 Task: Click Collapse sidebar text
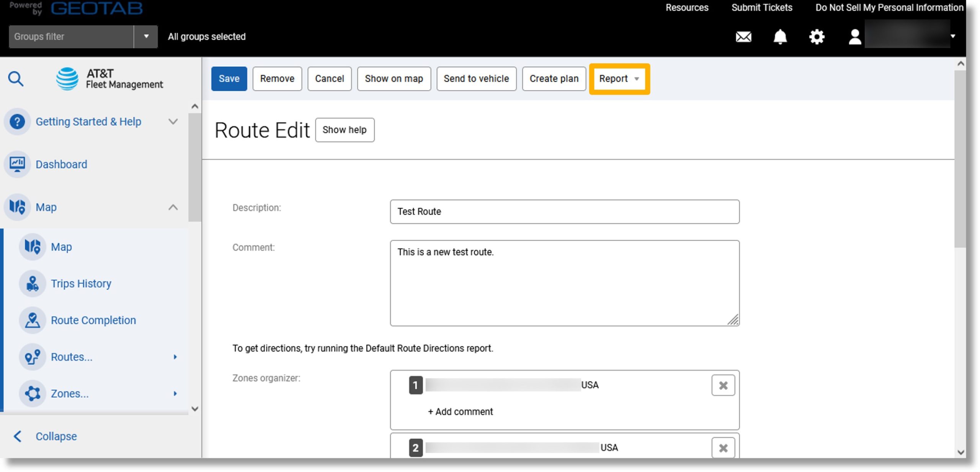(56, 436)
